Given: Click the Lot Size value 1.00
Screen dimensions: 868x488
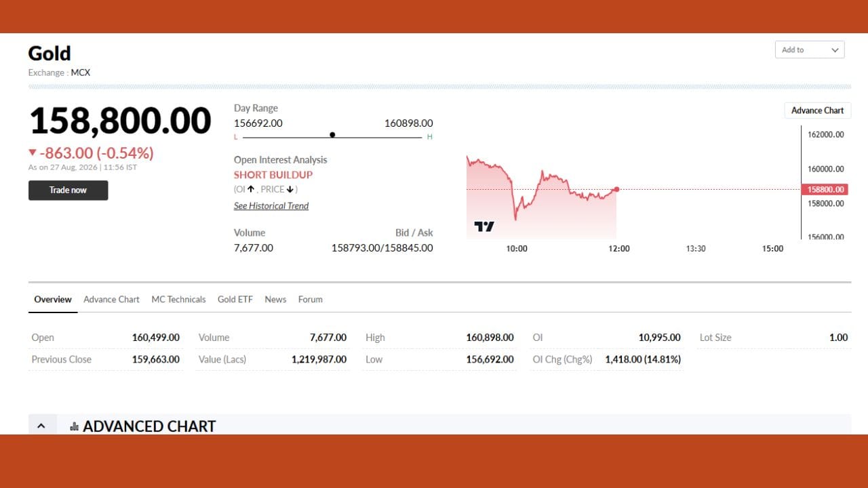Looking at the screenshot, I should 839,338.
